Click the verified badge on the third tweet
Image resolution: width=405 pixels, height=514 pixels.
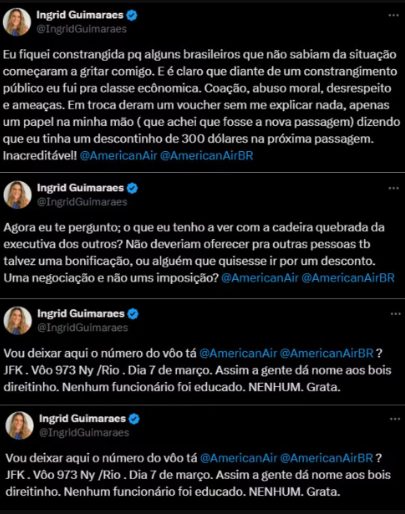tap(133, 314)
